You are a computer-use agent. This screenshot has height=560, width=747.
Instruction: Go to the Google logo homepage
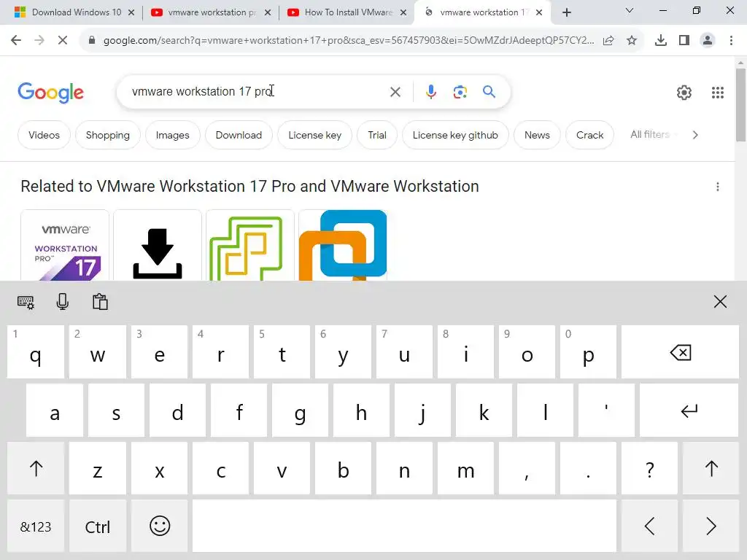point(51,93)
